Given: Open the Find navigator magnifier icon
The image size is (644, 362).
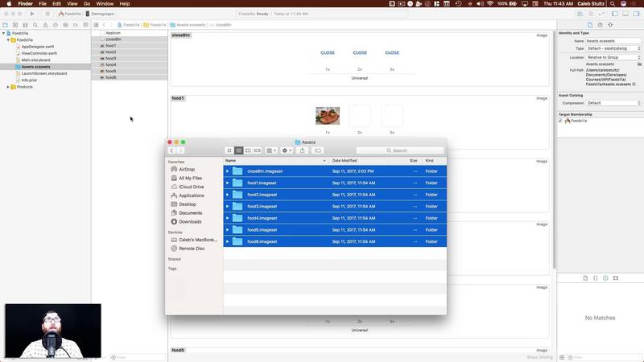Looking at the screenshot, I should point(35,25).
